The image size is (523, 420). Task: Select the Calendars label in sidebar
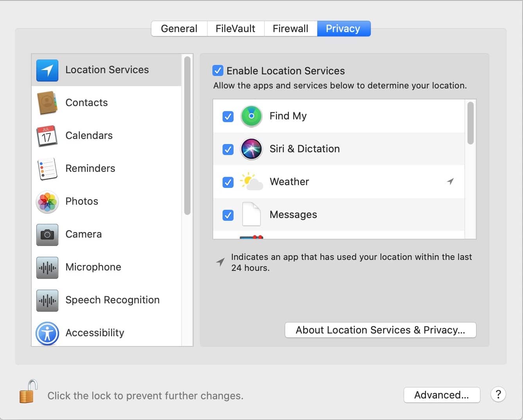coord(89,135)
